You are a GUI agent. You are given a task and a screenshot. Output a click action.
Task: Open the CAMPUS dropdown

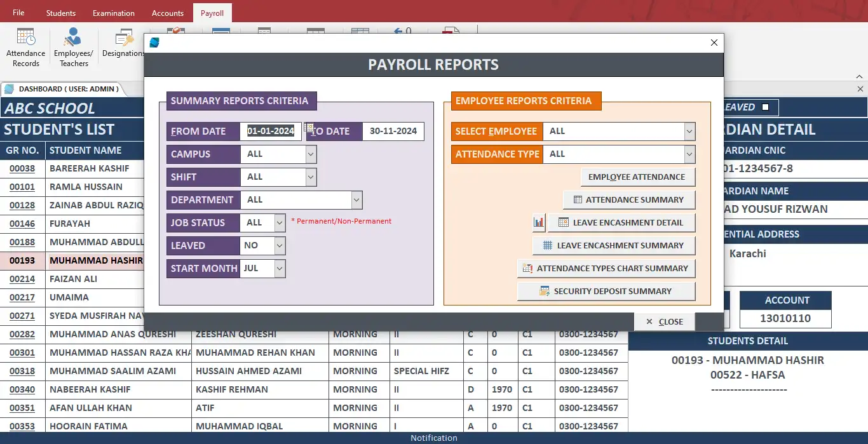[x=310, y=154]
